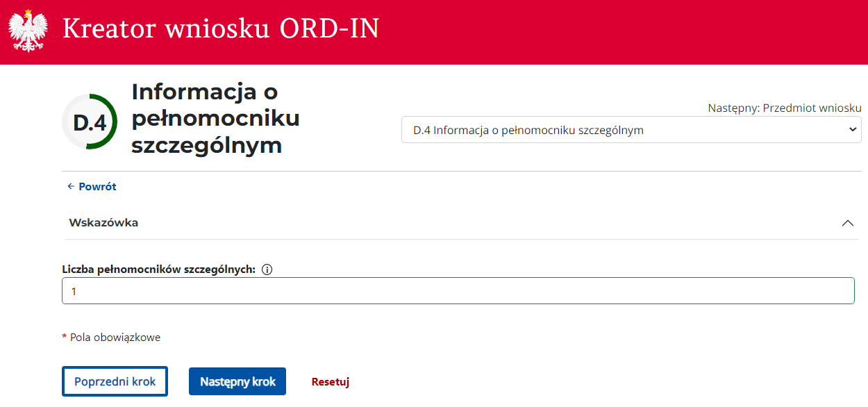Viewport: 868px width, 407px height.
Task: Click the left arrow icon beside Powrót
Action: 70,187
